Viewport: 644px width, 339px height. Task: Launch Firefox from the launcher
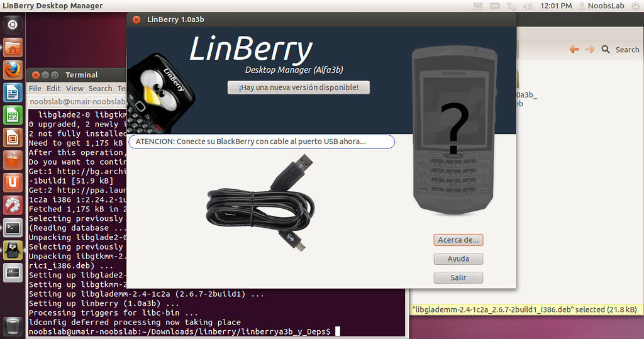pos(13,70)
